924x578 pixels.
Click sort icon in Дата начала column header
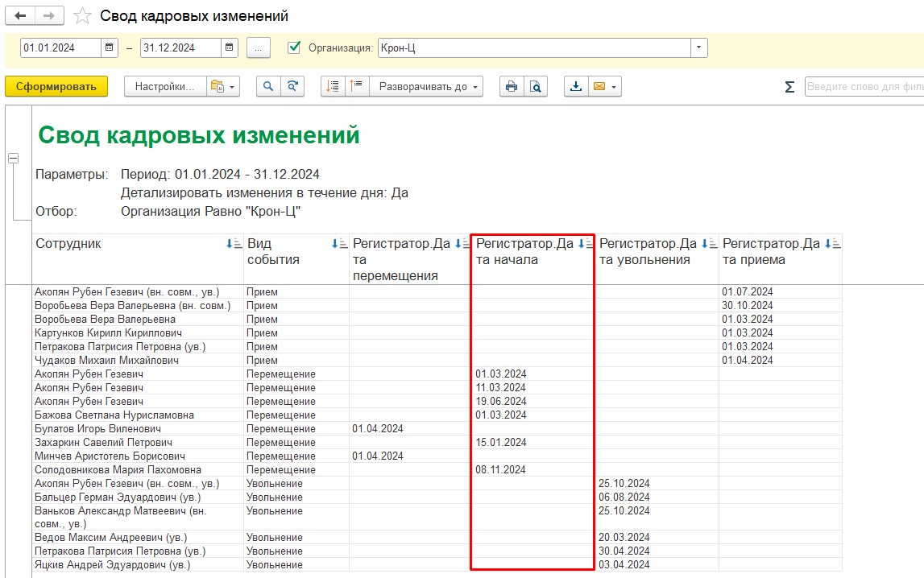point(585,244)
